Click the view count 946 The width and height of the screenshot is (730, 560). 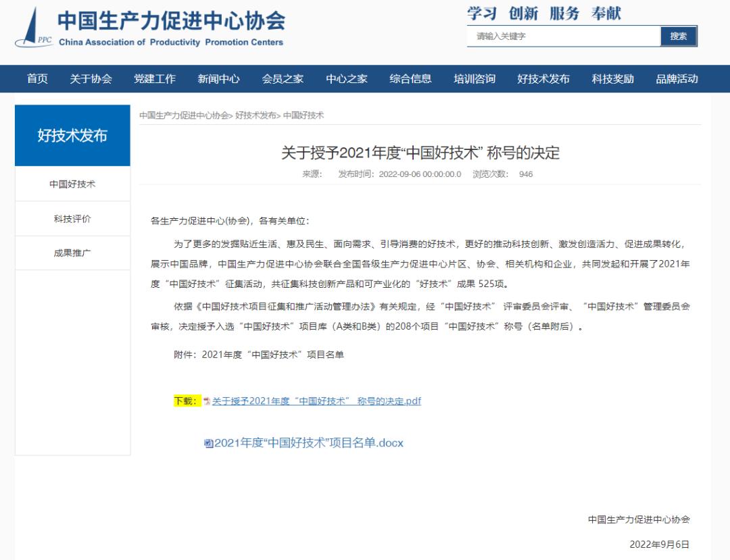pos(526,174)
